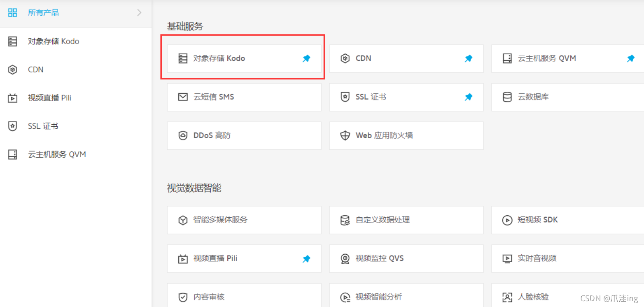The height and width of the screenshot is (307, 644).
Task: Open the 视频直播 Pili card
Action: (x=244, y=258)
